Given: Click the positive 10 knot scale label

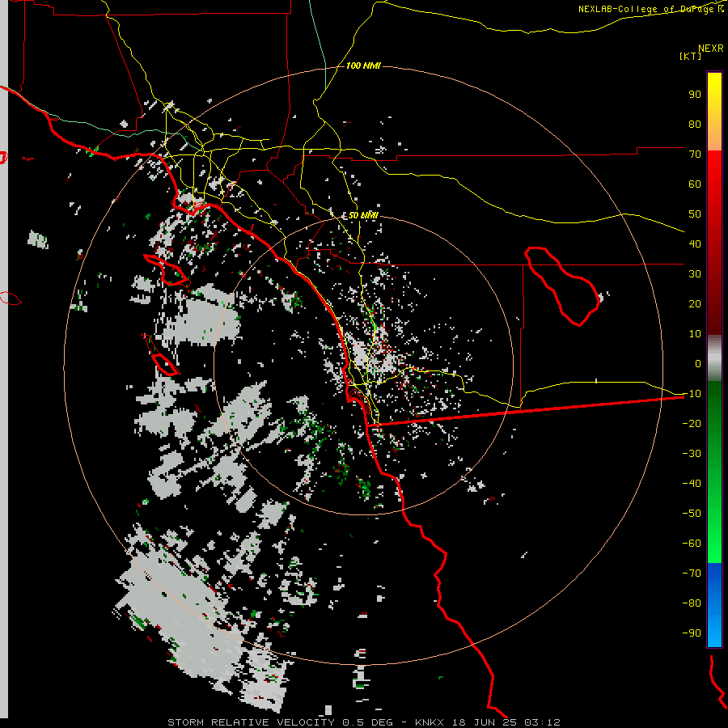Looking at the screenshot, I should 695,334.
